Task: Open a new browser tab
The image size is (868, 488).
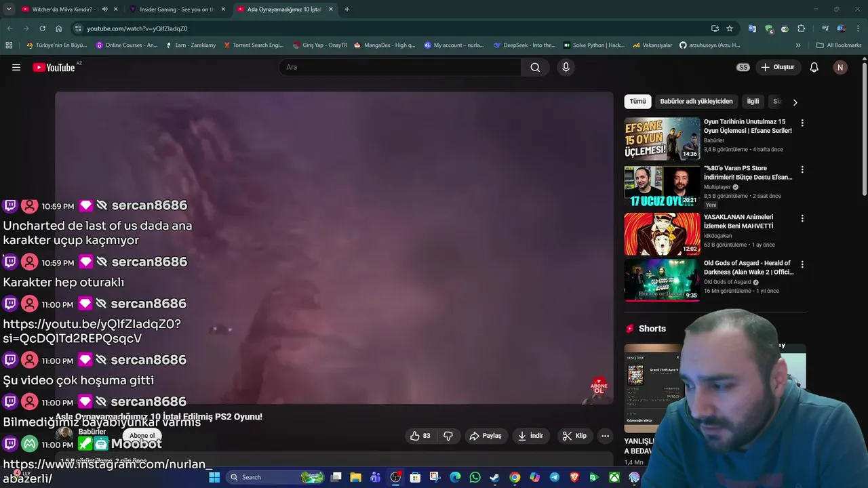Action: point(347,9)
